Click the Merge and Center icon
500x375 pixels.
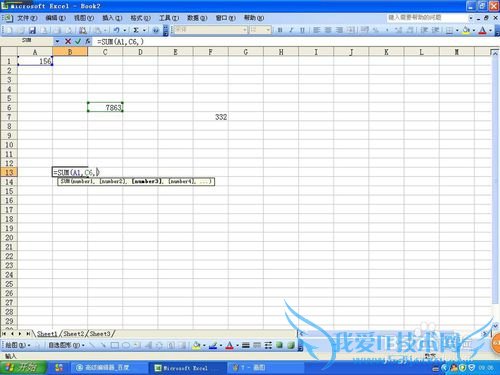tap(351, 30)
